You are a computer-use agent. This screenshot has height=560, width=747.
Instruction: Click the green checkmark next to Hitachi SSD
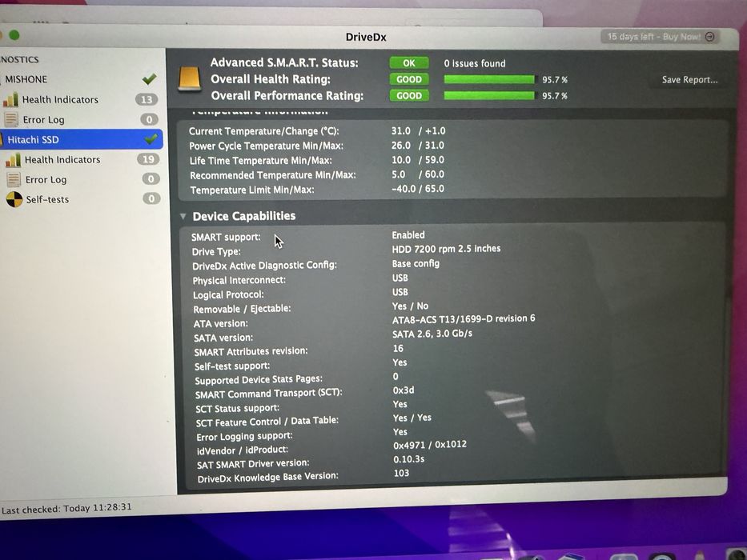tap(151, 138)
